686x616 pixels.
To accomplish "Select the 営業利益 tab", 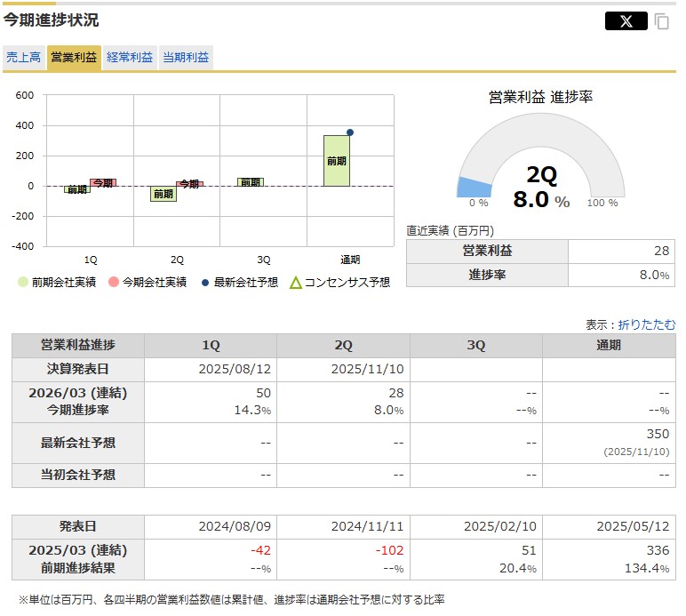I will (x=75, y=57).
